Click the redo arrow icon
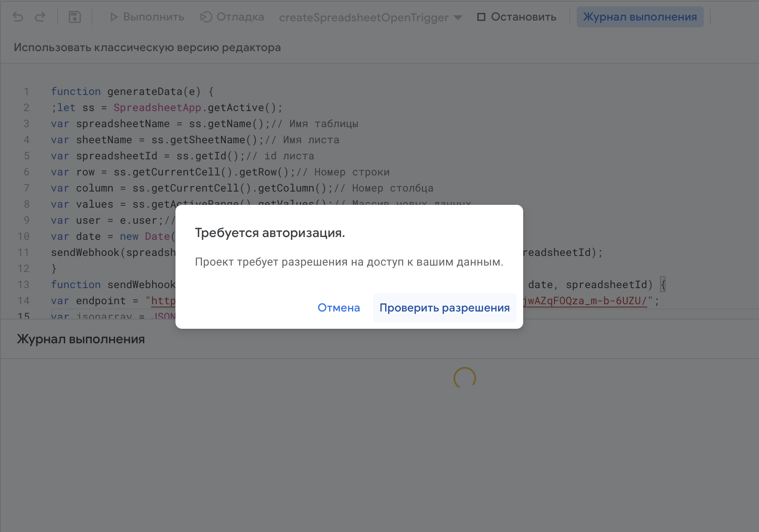The width and height of the screenshot is (759, 532). coord(40,17)
